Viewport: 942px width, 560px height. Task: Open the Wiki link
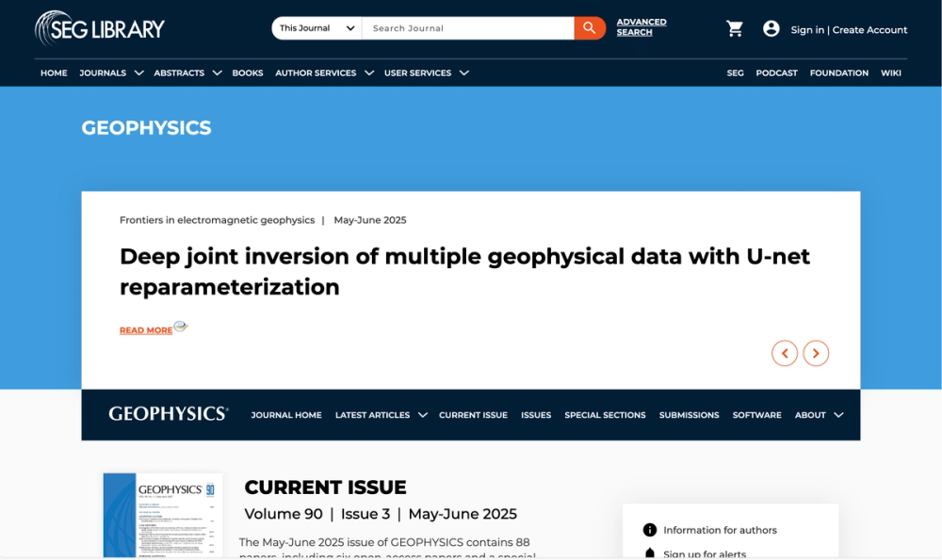click(x=890, y=72)
